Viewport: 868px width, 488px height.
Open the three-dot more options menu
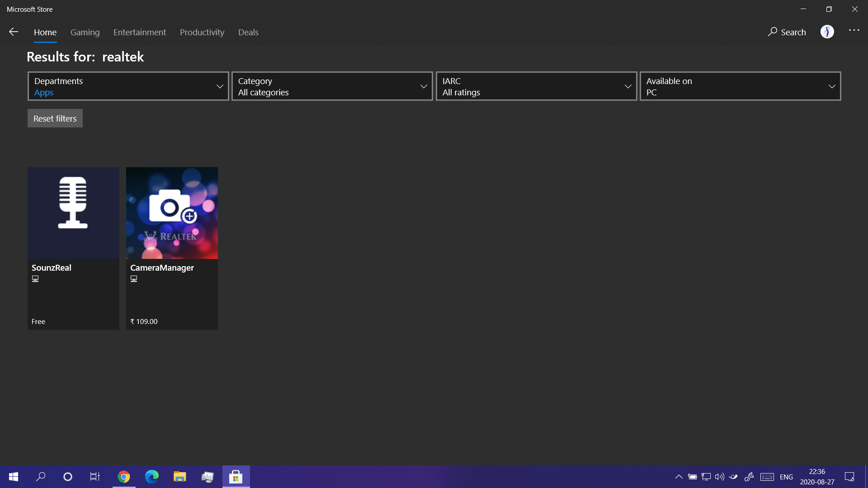point(854,30)
